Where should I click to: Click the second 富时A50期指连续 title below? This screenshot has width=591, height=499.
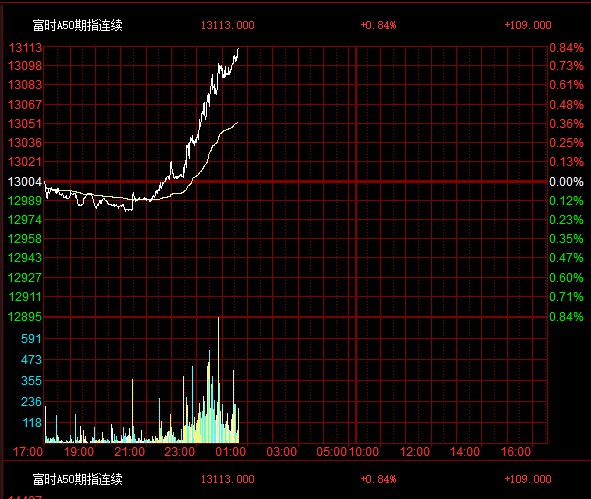coord(78,479)
